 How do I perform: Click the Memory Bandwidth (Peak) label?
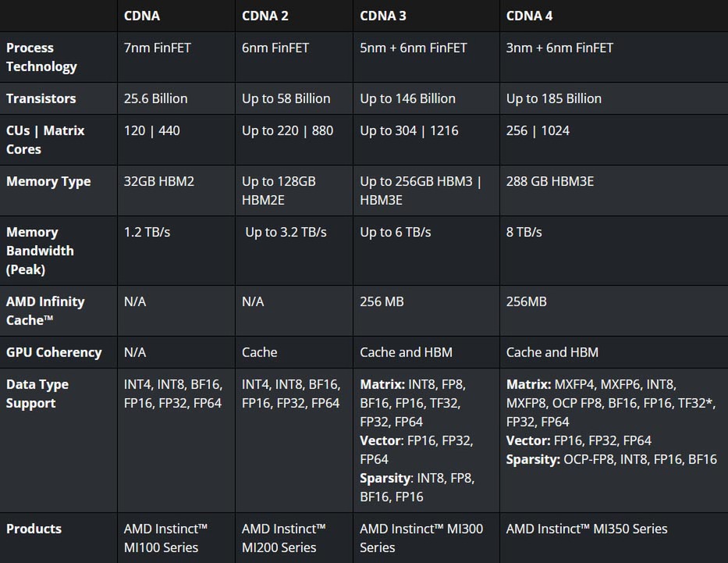(40, 251)
